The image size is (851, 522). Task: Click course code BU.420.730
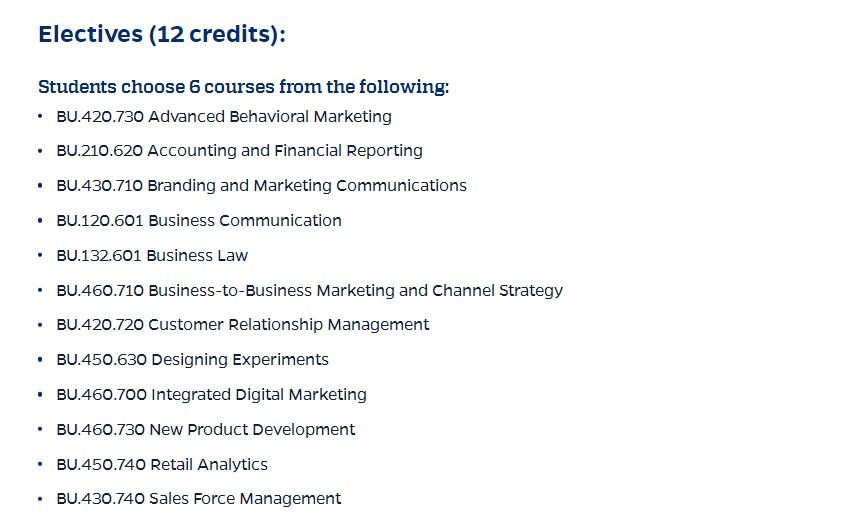pos(100,117)
